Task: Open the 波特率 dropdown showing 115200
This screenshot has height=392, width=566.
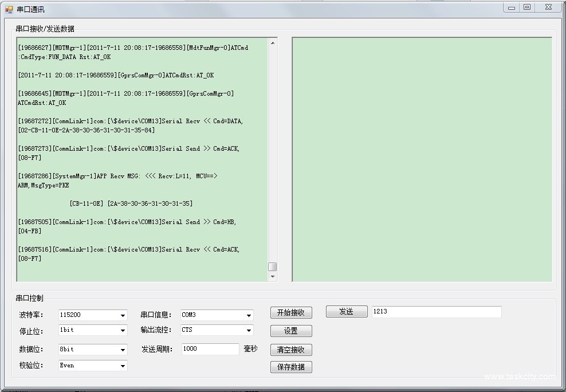Action: click(x=123, y=315)
